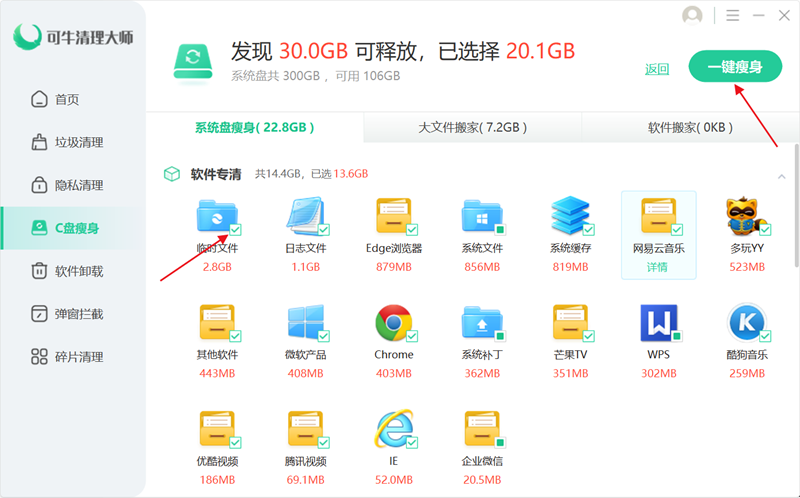Click the 2.8GB size under 临时文件
This screenshot has width=800, height=498.
coord(217,267)
